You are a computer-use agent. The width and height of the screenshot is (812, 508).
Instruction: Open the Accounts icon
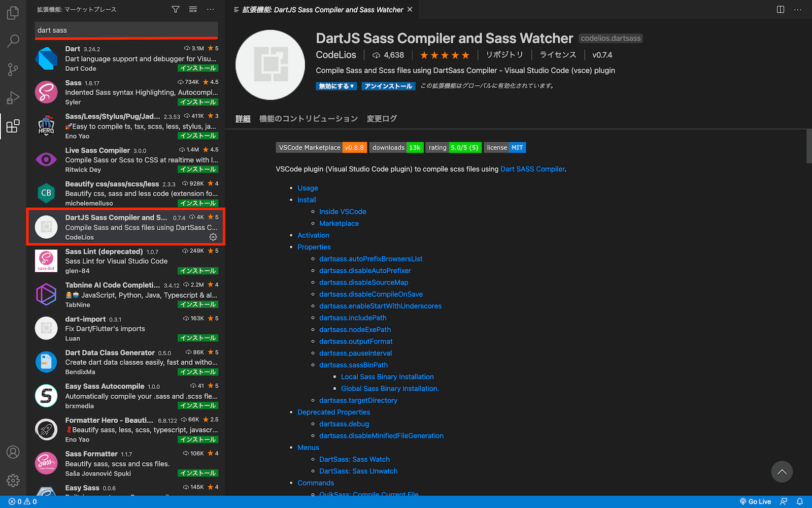(13, 452)
